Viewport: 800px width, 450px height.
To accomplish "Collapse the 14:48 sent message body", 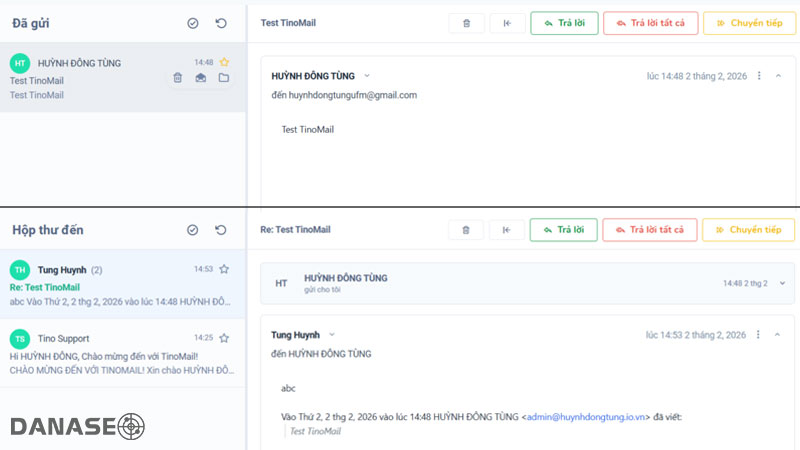I will 779,76.
